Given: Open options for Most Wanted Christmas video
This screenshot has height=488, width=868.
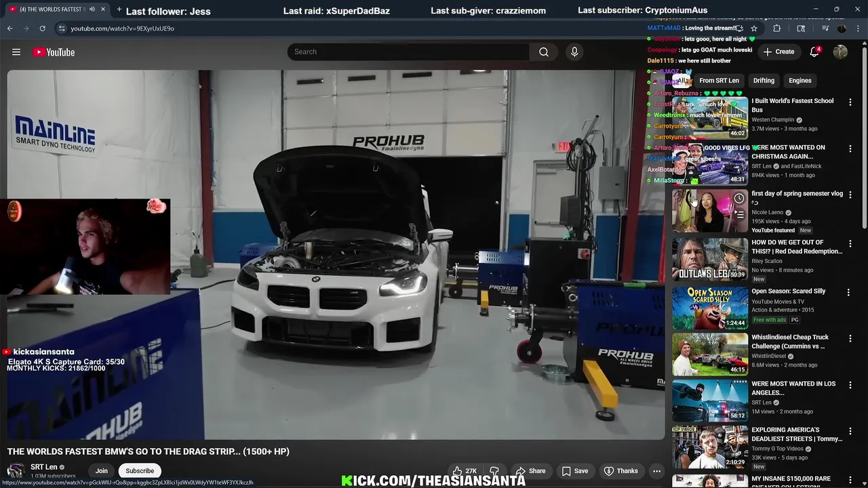Looking at the screenshot, I should pyautogui.click(x=850, y=148).
